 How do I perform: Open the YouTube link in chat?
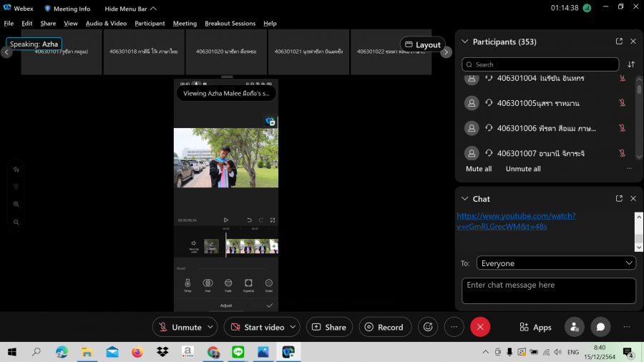(515, 221)
